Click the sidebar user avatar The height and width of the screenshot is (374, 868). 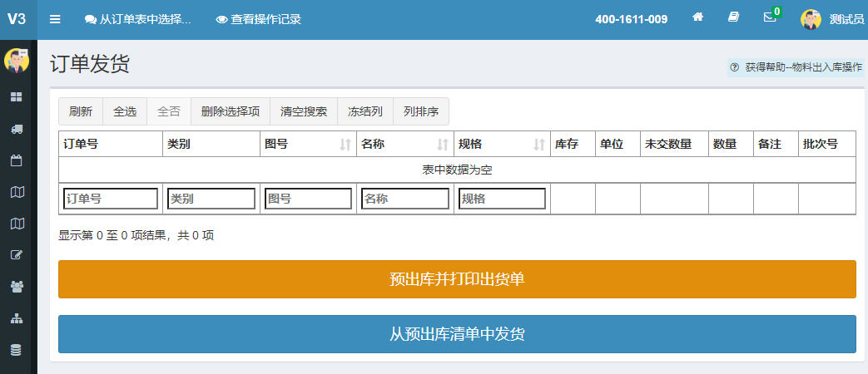[x=17, y=61]
